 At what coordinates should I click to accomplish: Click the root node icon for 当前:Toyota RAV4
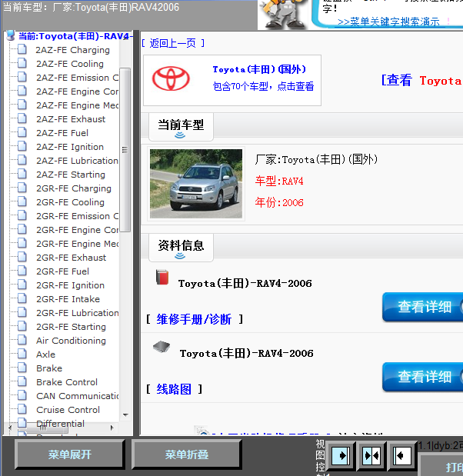tap(11, 35)
